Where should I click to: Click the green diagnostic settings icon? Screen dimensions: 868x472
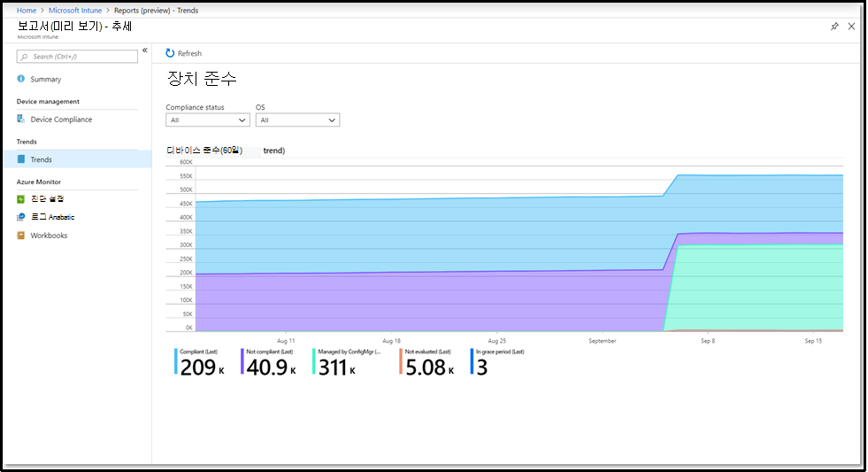[20, 199]
